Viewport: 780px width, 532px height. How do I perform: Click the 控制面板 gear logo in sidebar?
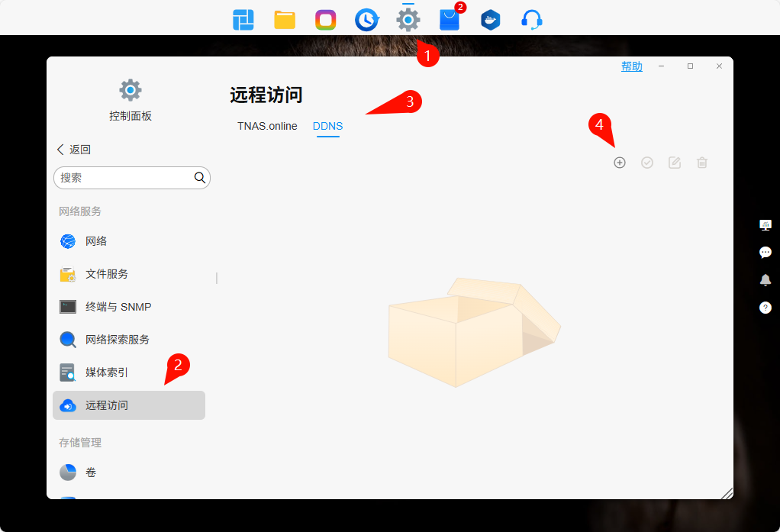[x=131, y=90]
